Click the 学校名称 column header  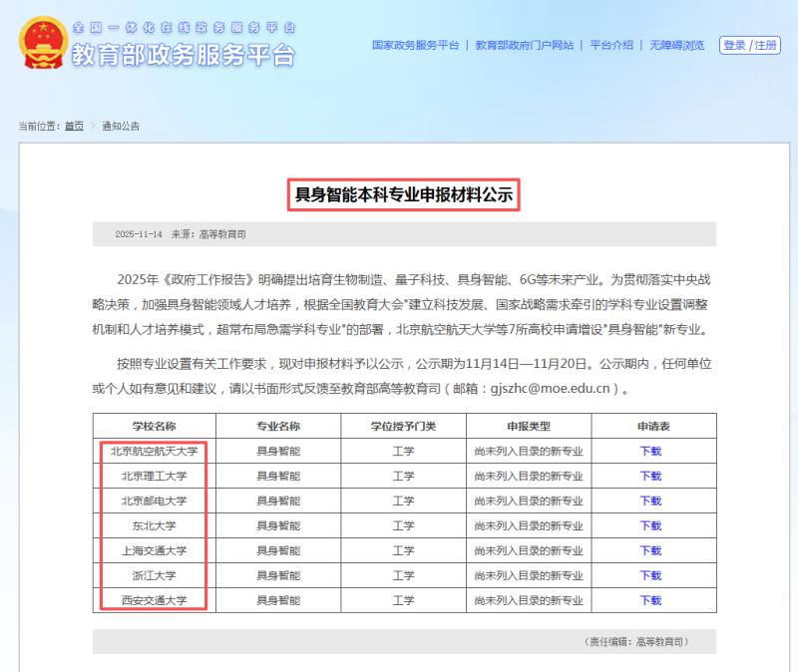click(x=154, y=426)
